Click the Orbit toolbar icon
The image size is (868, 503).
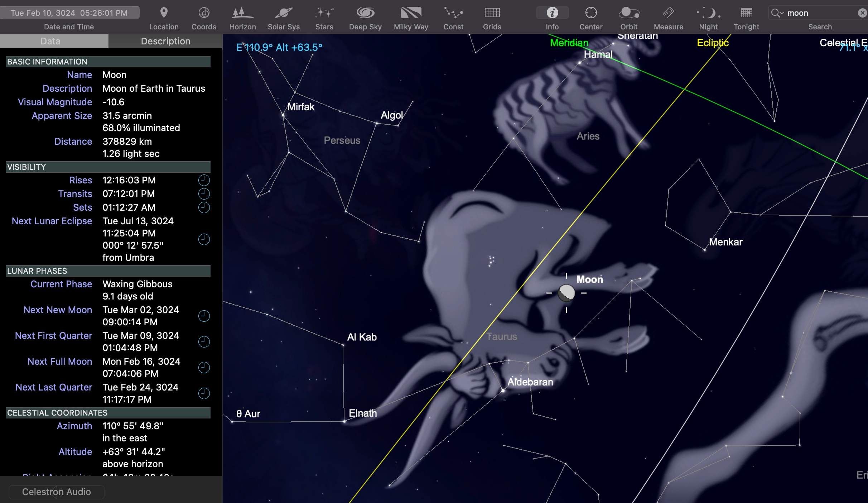point(629,13)
